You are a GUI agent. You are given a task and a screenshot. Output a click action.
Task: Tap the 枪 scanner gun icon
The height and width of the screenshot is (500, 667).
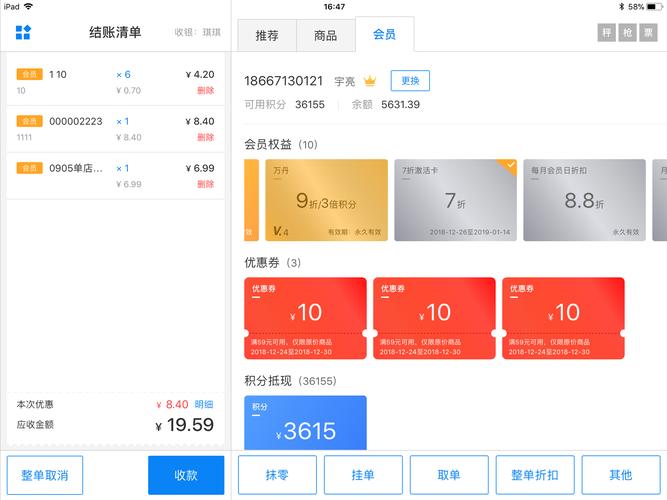[x=628, y=33]
